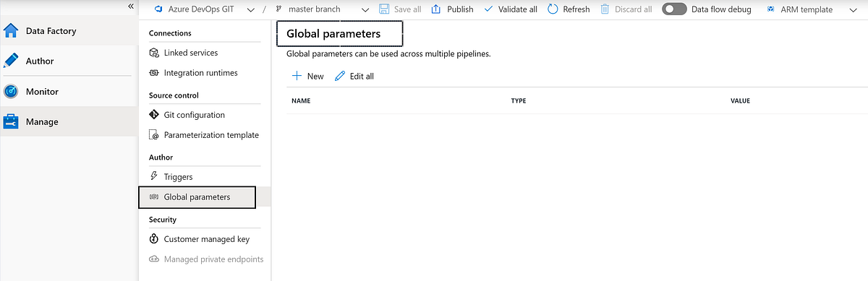Viewport: 868px width, 281px height.
Task: Click the Data flow debug label
Action: [721, 9]
